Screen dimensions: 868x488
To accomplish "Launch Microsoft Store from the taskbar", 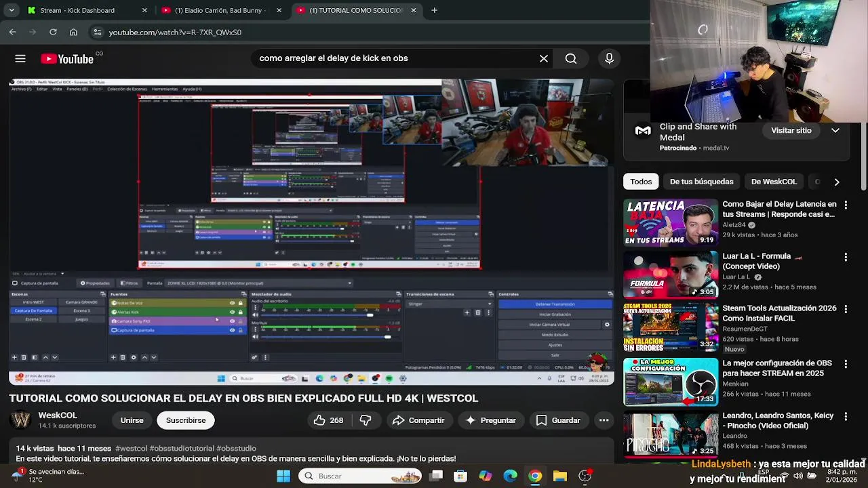I will pos(460,476).
